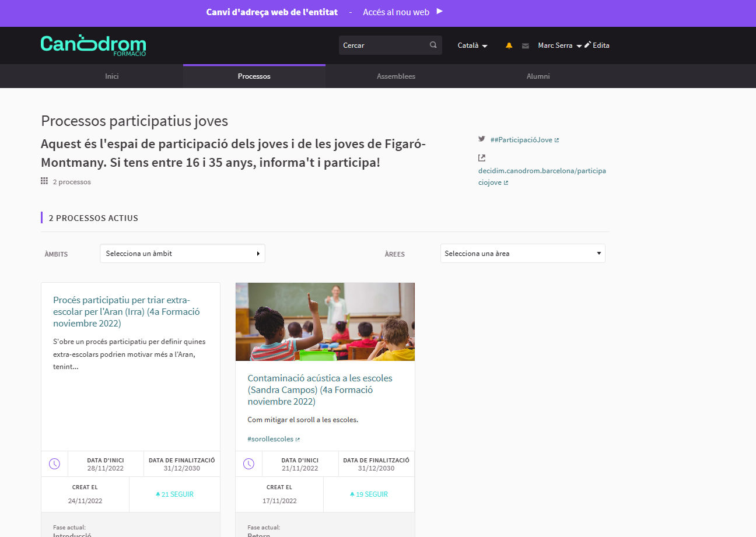Expand the Selecciona un àmbit selector

click(183, 254)
